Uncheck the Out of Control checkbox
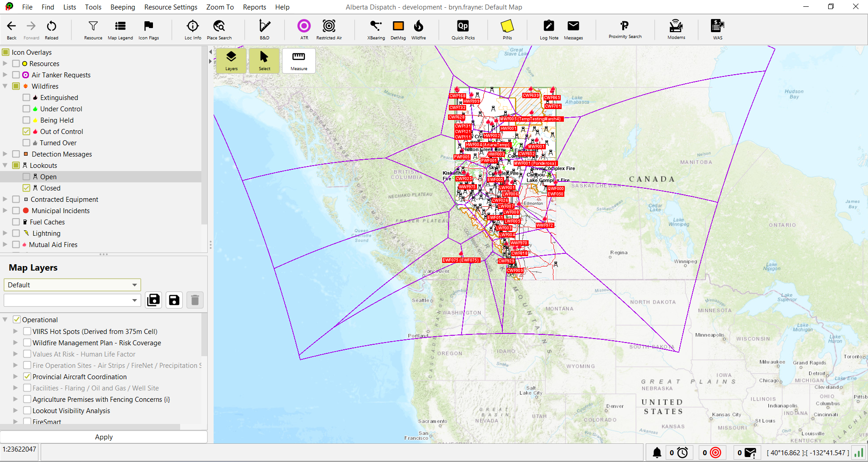This screenshot has height=462, width=868. [26, 132]
